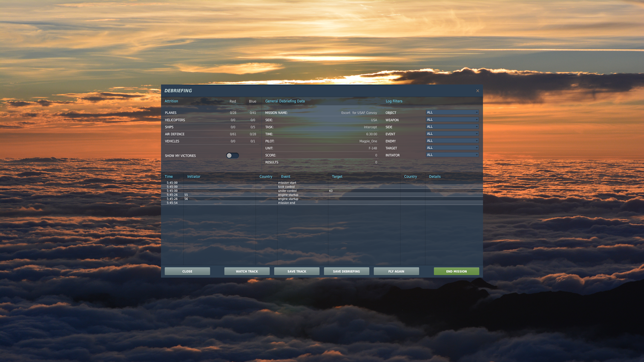
Task: Click the AIR DEFENCE attrition row label
Action: (x=175, y=134)
